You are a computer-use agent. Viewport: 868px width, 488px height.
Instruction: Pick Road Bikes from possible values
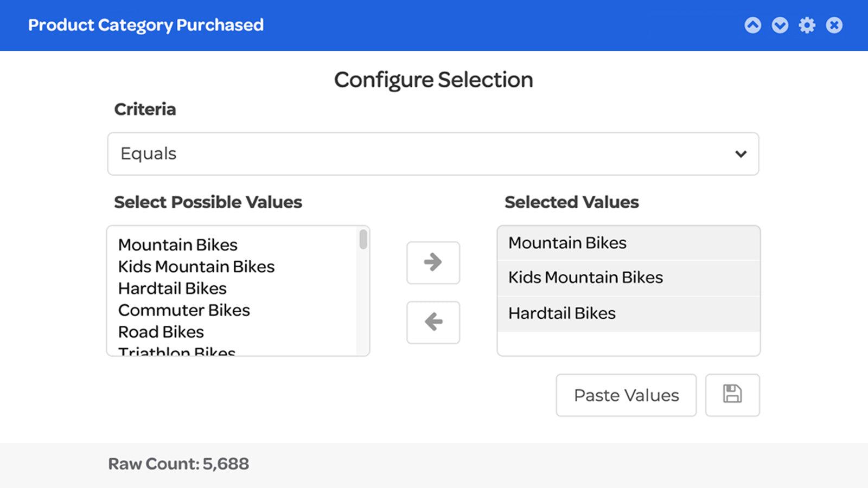pyautogui.click(x=161, y=332)
